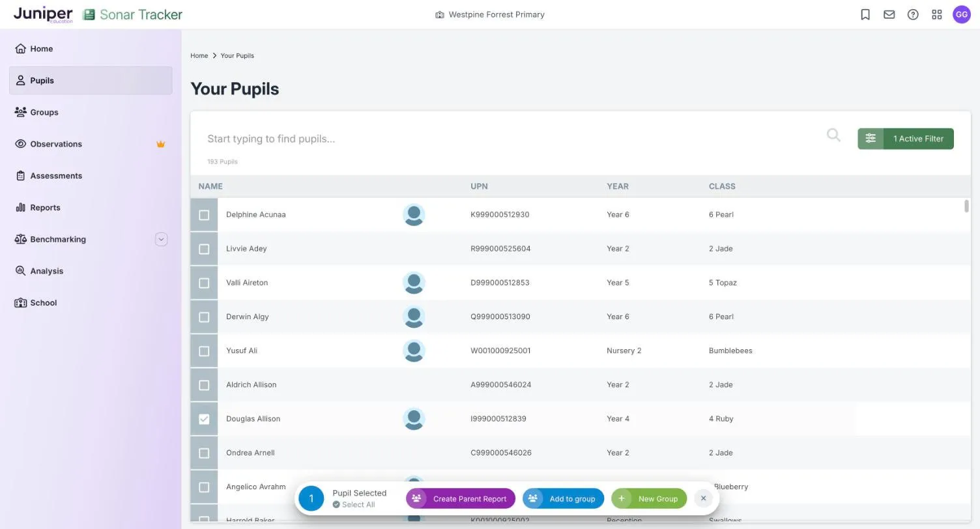This screenshot has width=980, height=529.
Task: Tick the checkbox for Ondrea Arnell
Action: (204, 453)
